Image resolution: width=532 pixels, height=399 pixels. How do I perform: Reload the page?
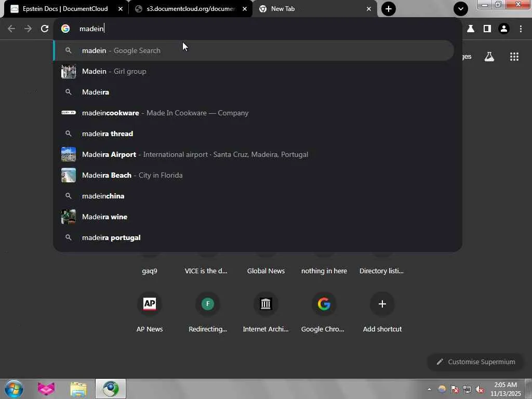click(x=45, y=29)
